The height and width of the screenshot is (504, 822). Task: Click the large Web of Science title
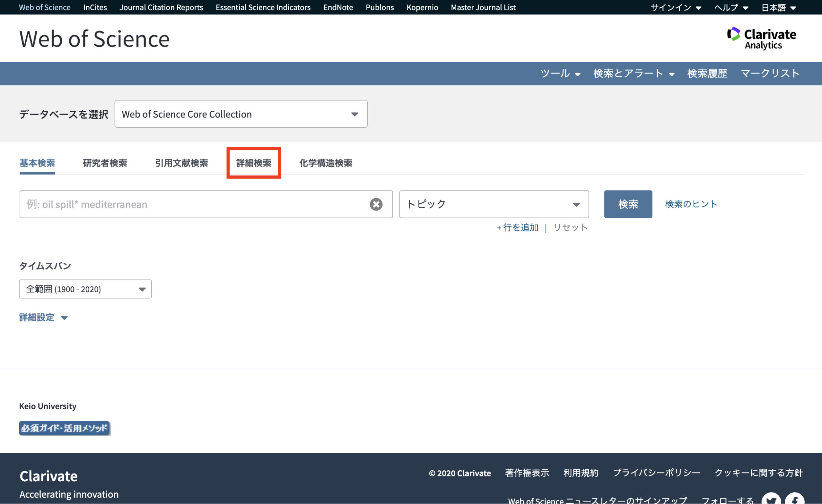tap(94, 39)
